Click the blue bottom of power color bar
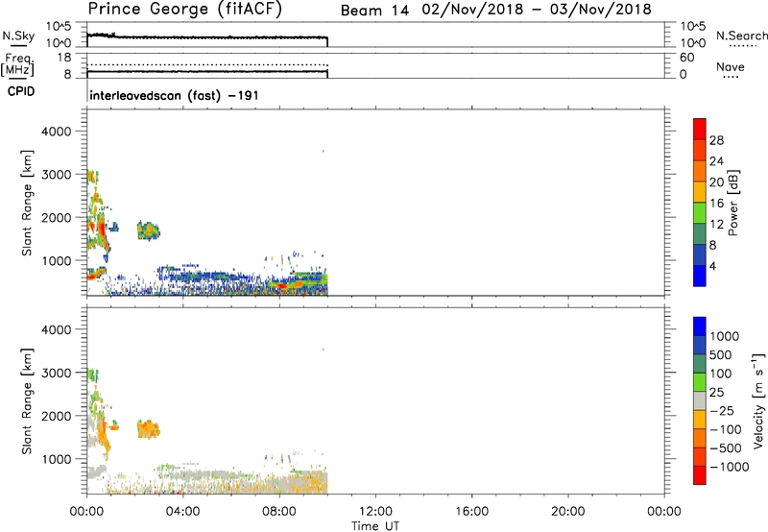Screen dimensions: 768x532 point(700,276)
